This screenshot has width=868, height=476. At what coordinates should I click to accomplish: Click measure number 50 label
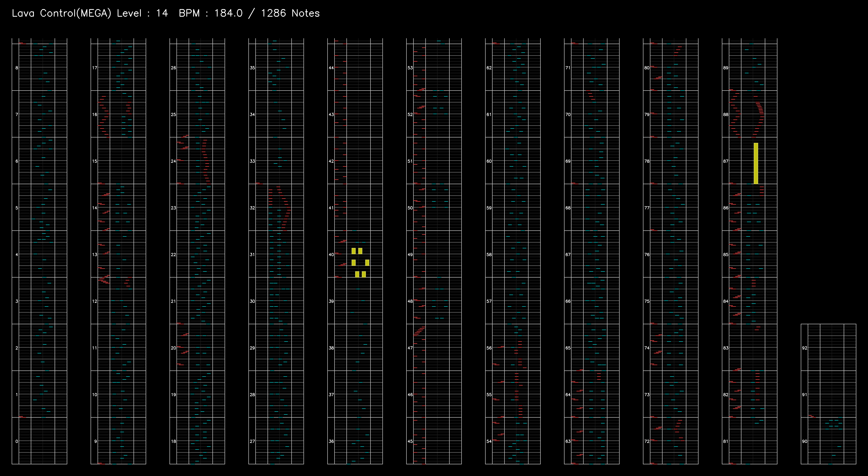(x=410, y=208)
